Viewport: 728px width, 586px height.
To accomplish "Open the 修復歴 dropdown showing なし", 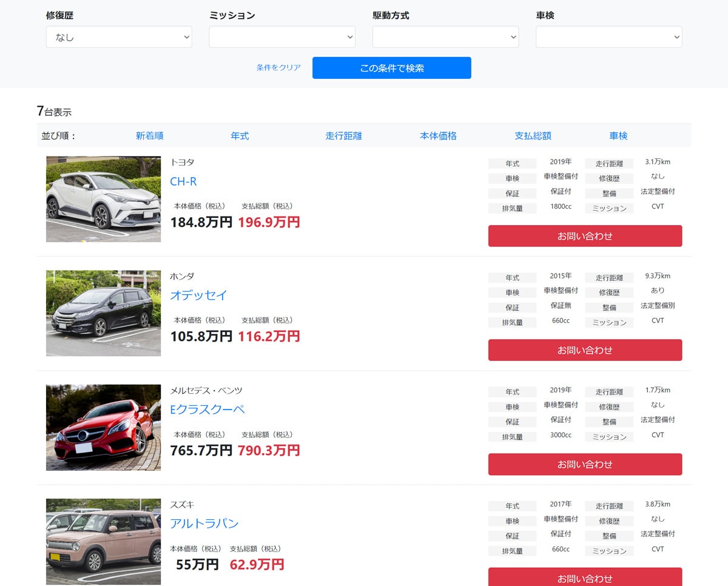I will [x=119, y=37].
